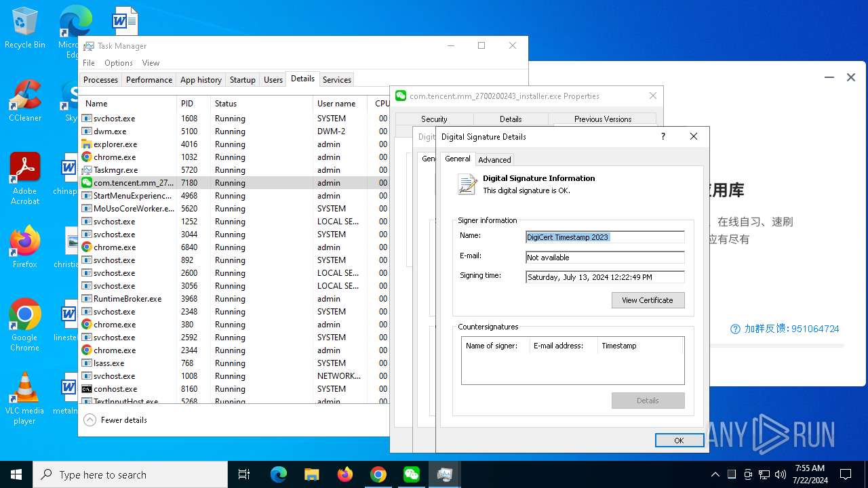
Task: Sort processes by PID column
Action: pyautogui.click(x=193, y=104)
